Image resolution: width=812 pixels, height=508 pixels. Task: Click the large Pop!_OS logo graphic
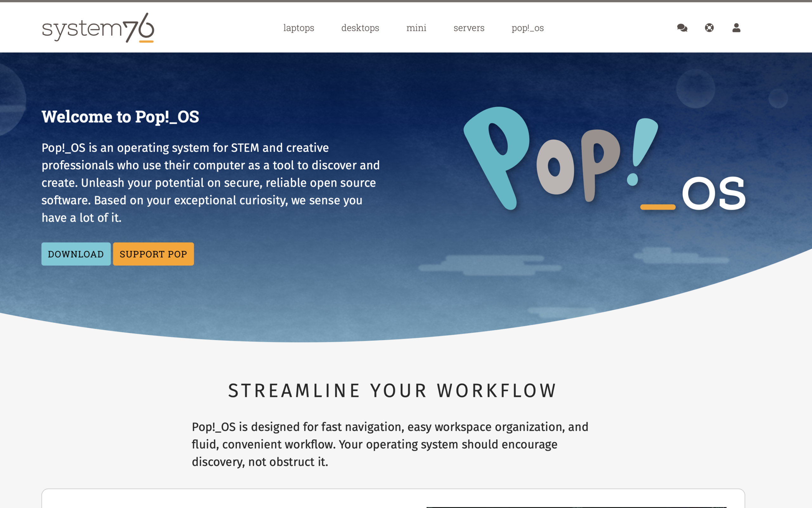point(605,158)
